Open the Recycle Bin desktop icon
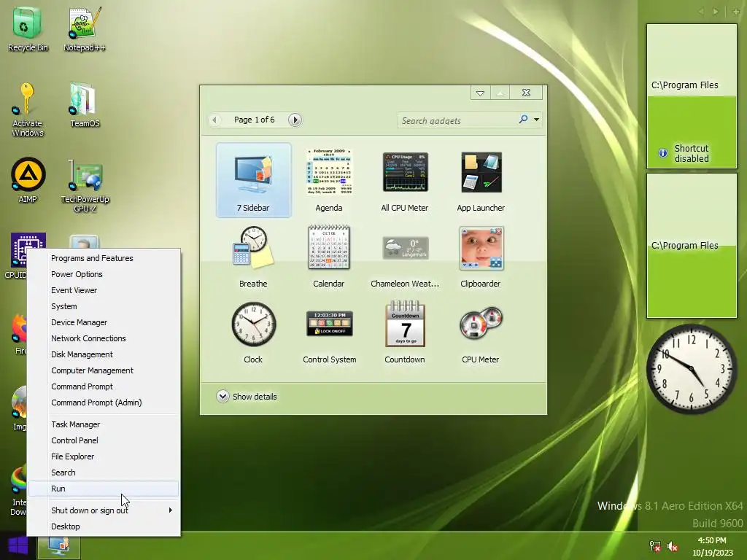Viewport: 747px width, 560px height. pos(28,28)
